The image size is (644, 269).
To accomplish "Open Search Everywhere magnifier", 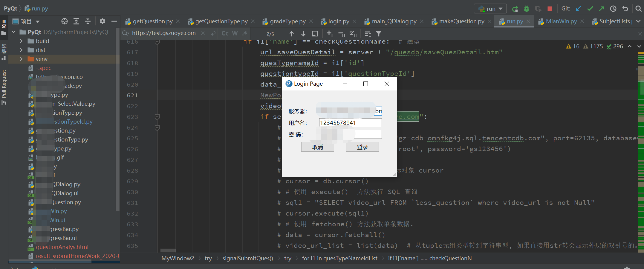I will [x=638, y=9].
